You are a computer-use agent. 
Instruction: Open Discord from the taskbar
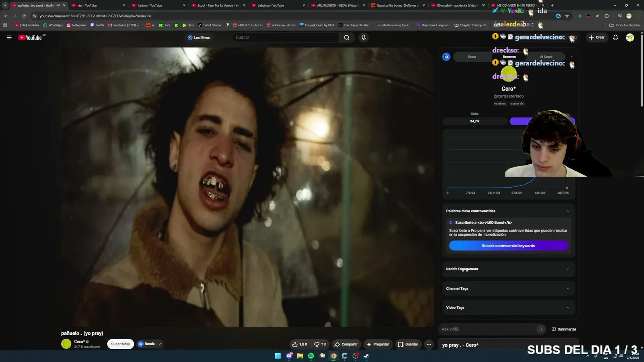click(289, 356)
